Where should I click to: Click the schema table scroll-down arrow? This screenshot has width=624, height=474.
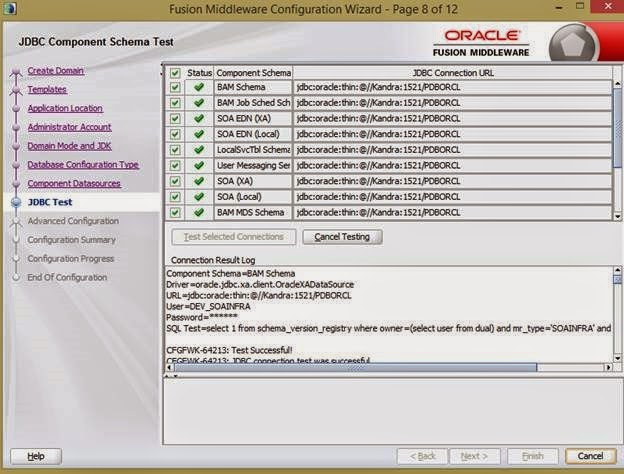(x=618, y=217)
